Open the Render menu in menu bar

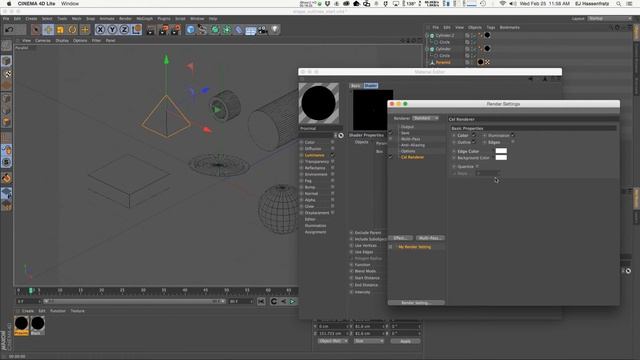125,19
